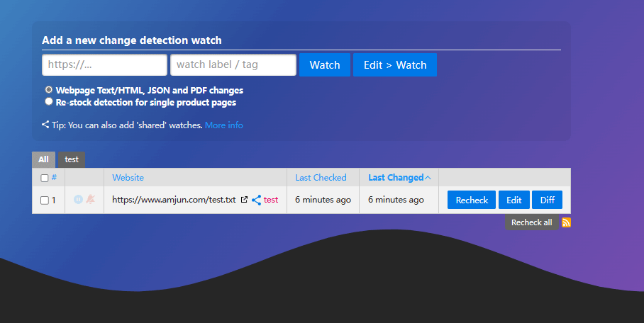The height and width of the screenshot is (323, 644).
Task: Sort by Last Changed column
Action: click(399, 177)
